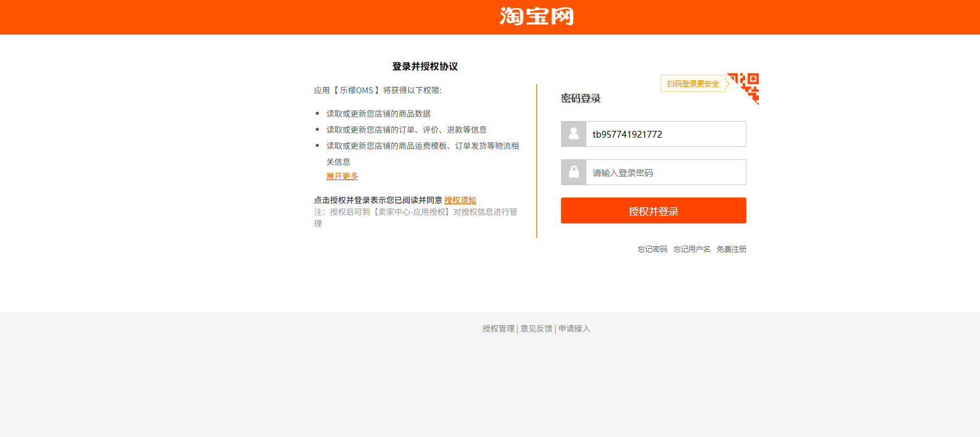Click the 登录并授权协议 title
Image resolution: width=980 pixels, height=437 pixels.
pyautogui.click(x=425, y=66)
